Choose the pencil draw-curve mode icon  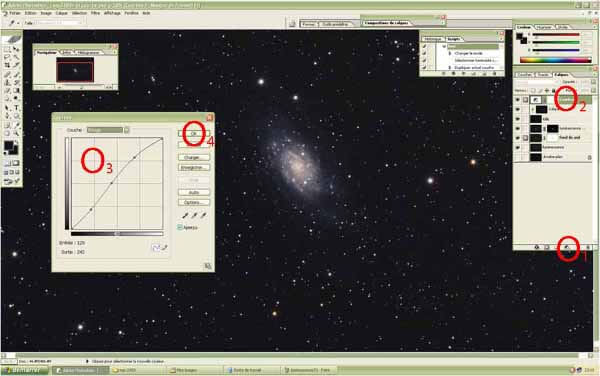click(x=165, y=248)
